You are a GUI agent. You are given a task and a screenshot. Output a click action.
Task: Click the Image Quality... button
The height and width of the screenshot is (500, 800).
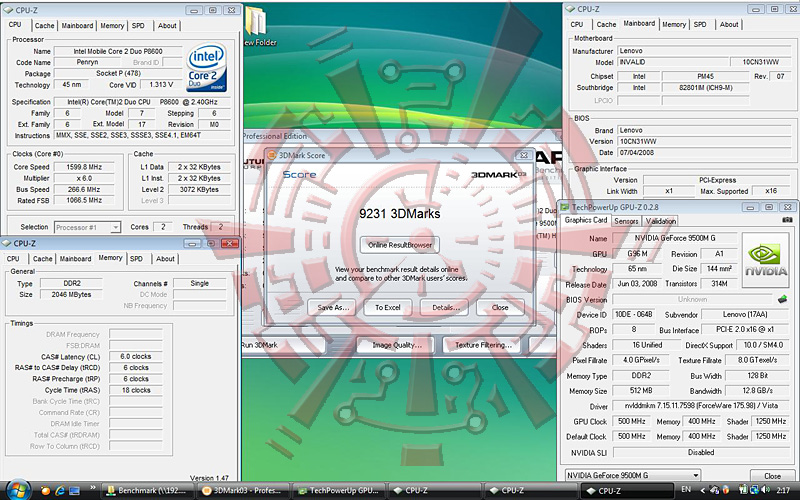coord(396,345)
